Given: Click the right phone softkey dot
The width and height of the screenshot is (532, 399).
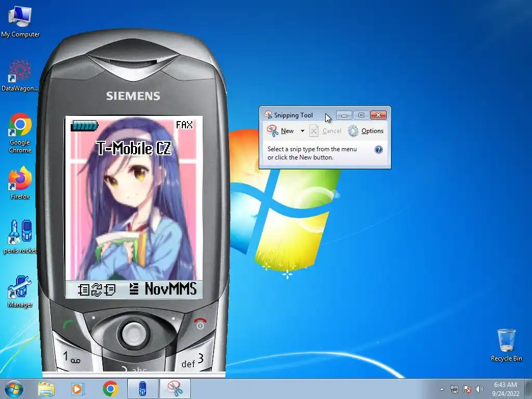Looking at the screenshot, I should click(x=174, y=318).
